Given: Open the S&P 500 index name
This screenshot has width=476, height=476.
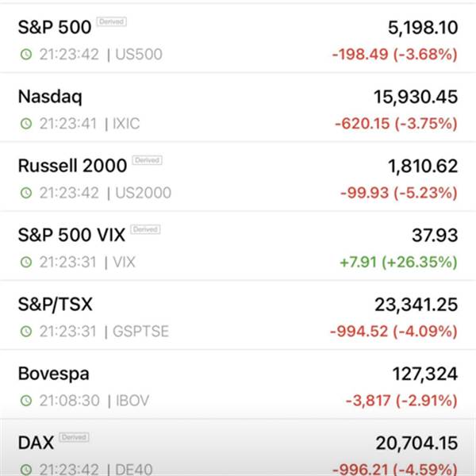Looking at the screenshot, I should (55, 27).
